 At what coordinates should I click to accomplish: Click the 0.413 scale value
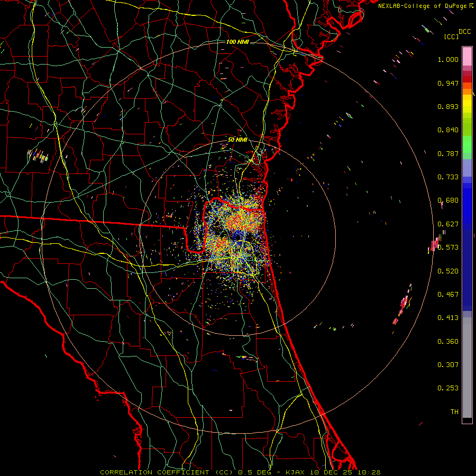448,318
